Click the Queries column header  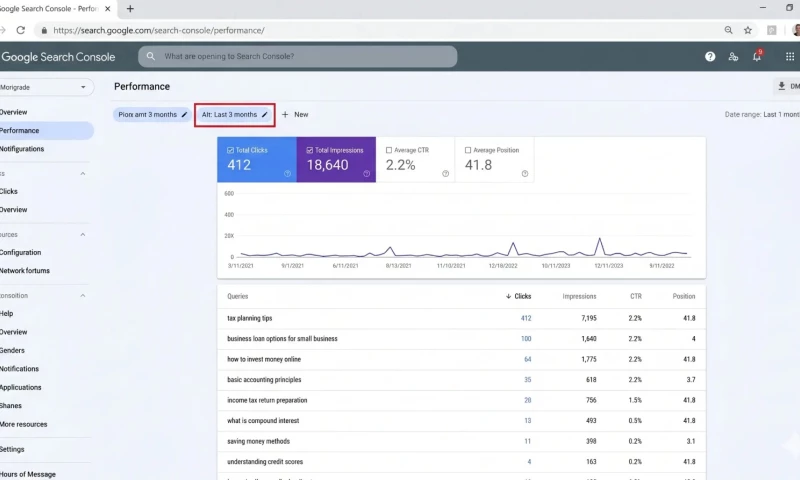coord(238,296)
